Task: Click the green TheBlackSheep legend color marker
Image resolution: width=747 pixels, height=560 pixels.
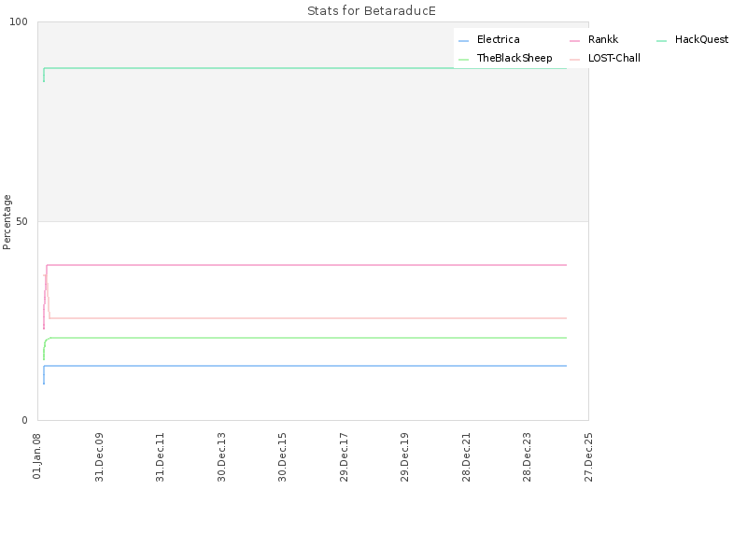Action: click(463, 60)
